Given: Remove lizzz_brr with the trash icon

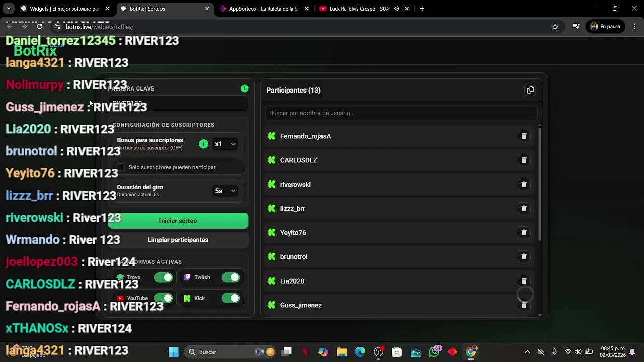Looking at the screenshot, I should click(x=524, y=209).
